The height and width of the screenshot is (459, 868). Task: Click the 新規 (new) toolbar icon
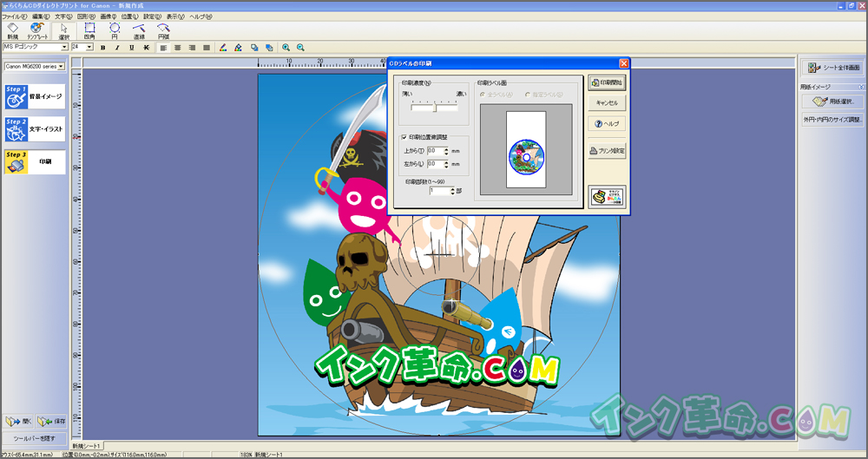pos(12,31)
